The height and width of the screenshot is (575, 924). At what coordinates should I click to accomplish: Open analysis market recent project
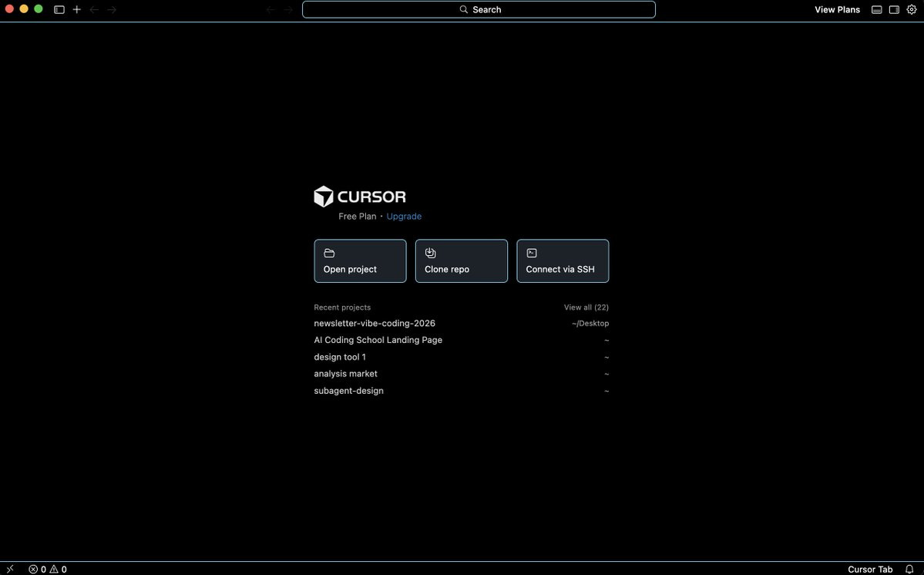[462, 374]
